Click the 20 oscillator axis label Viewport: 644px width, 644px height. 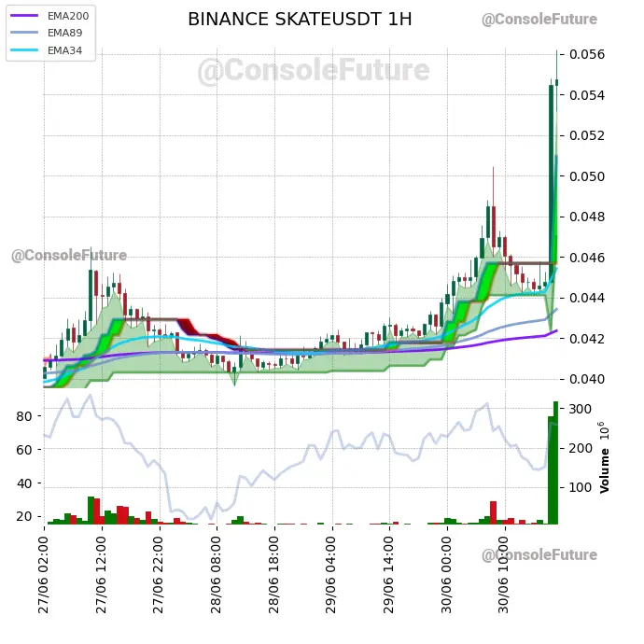coord(24,517)
